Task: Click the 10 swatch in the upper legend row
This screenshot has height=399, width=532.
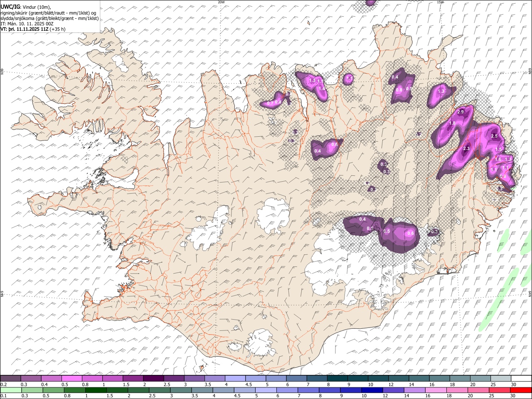Action: (x=378, y=379)
